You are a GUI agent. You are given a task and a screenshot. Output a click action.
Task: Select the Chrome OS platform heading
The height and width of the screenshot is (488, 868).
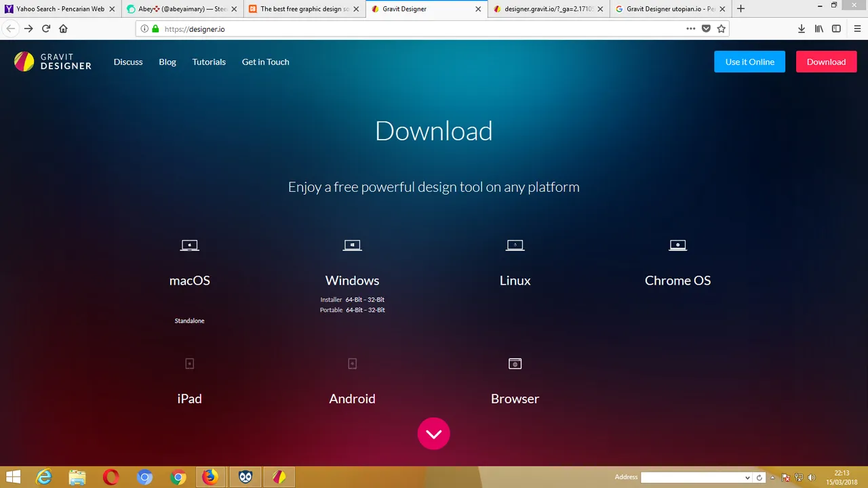click(677, 281)
